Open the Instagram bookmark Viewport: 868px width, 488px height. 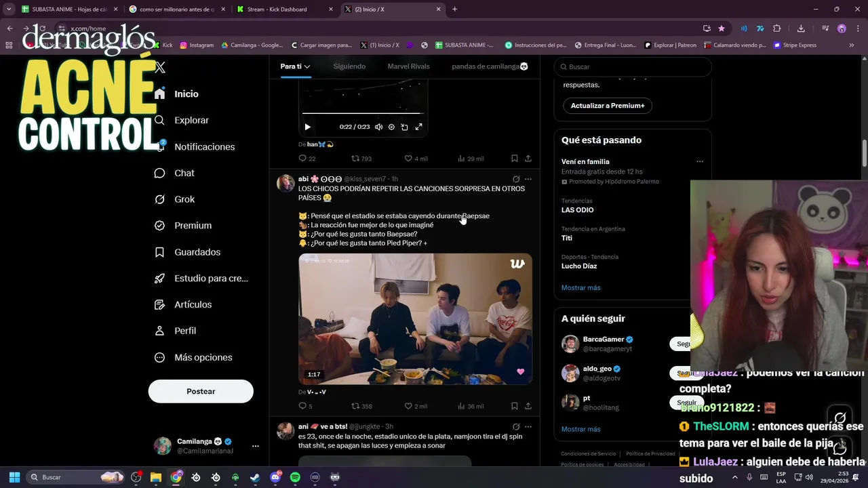[x=197, y=45]
